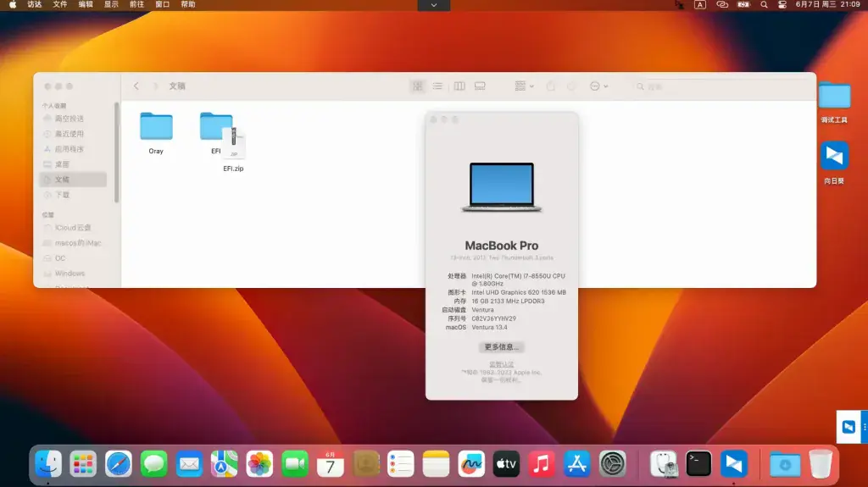Open the Finder group-by dropdown

[x=524, y=86]
